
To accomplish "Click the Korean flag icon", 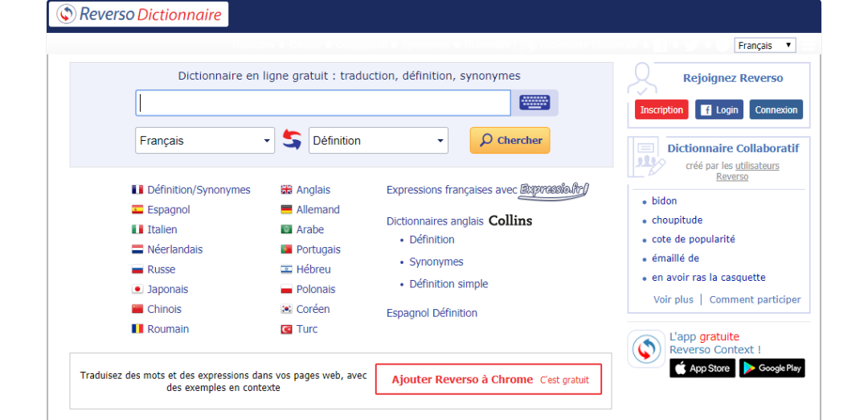I will [286, 309].
